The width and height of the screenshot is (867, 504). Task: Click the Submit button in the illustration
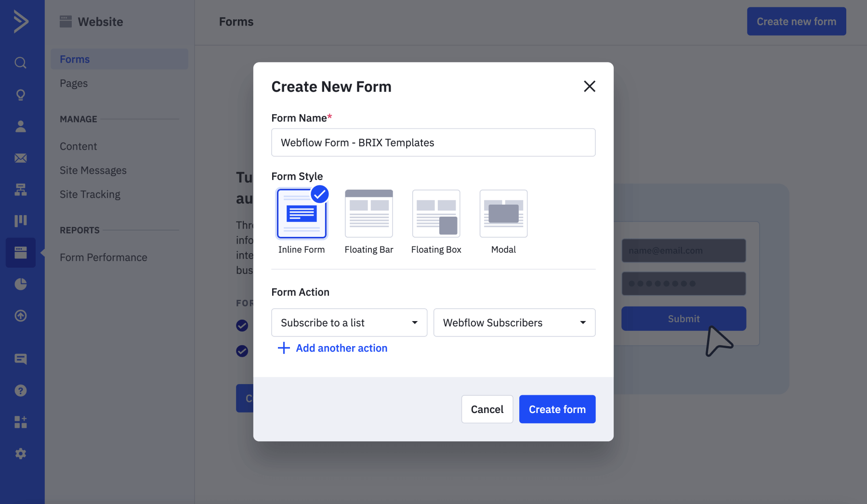(x=684, y=319)
